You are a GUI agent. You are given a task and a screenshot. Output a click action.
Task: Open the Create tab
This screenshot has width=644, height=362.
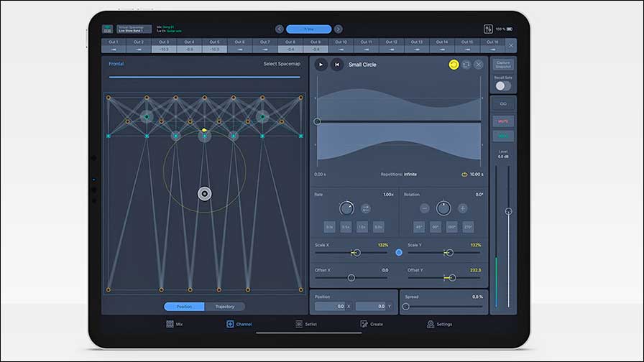[372, 324]
